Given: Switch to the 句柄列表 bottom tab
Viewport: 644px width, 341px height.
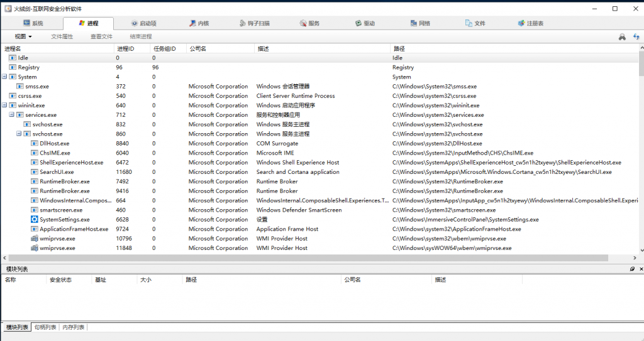Looking at the screenshot, I should (x=45, y=327).
